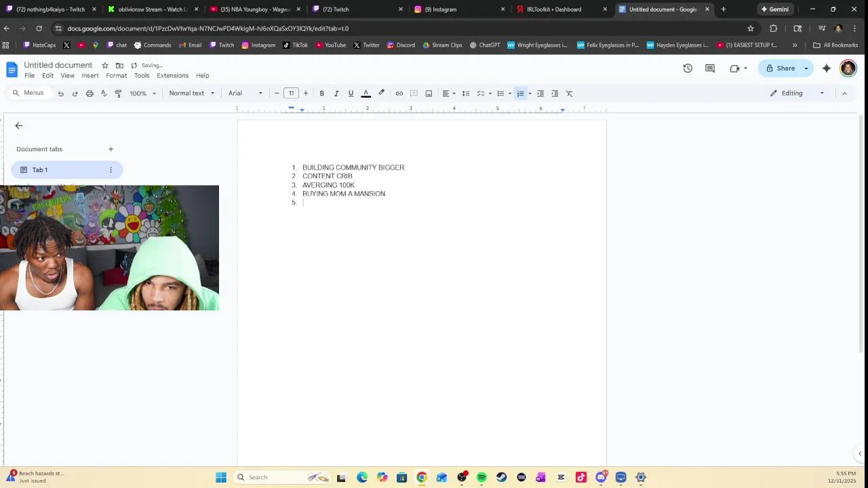Click the Gemini sparkle icon in Docs
This screenshot has width=868, height=488.
pos(827,68)
